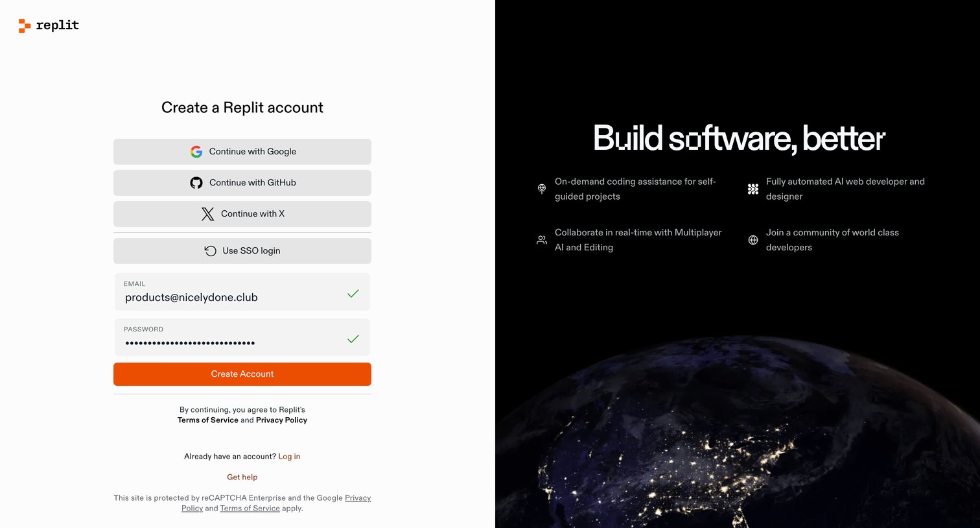Image resolution: width=980 pixels, height=528 pixels.
Task: Click the icon beside 'On-demand coding assistance'
Action: point(542,189)
